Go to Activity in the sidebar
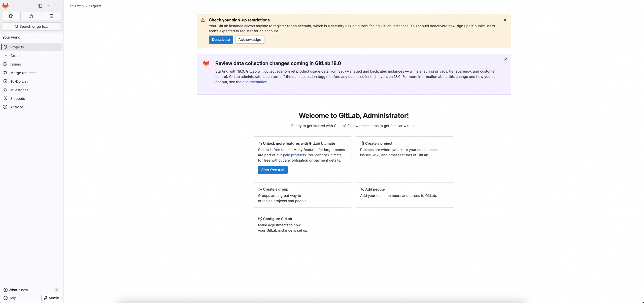644x303 pixels. [x=16, y=107]
